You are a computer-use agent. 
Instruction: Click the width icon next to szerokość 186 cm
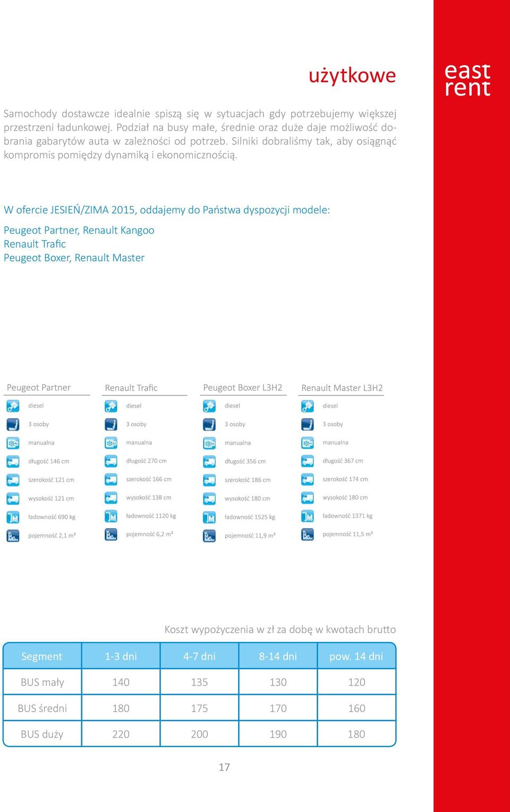[209, 480]
